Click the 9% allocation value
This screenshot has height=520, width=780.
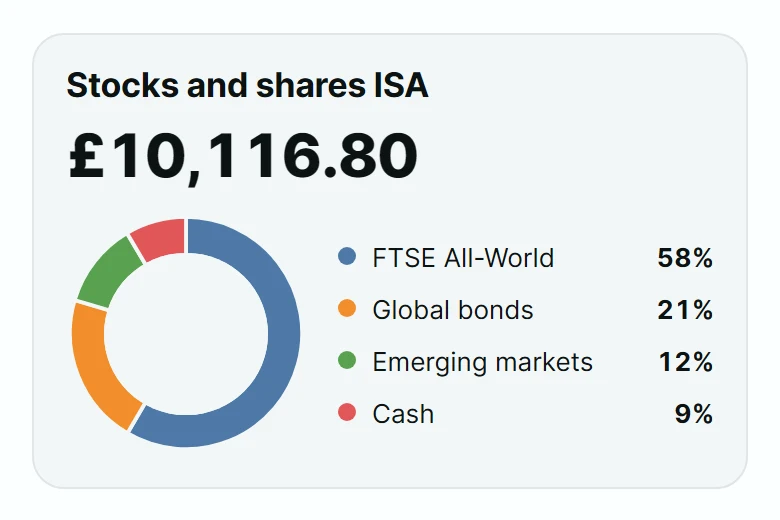693,414
